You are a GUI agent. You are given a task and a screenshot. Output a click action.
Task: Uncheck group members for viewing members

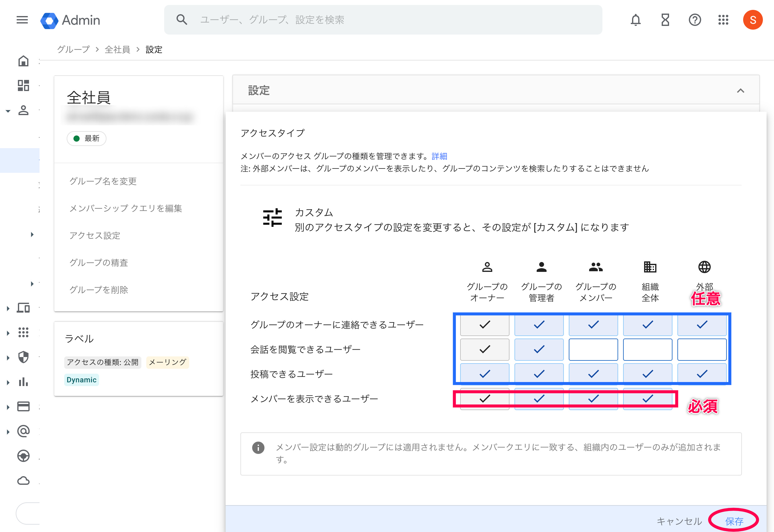[x=593, y=398]
